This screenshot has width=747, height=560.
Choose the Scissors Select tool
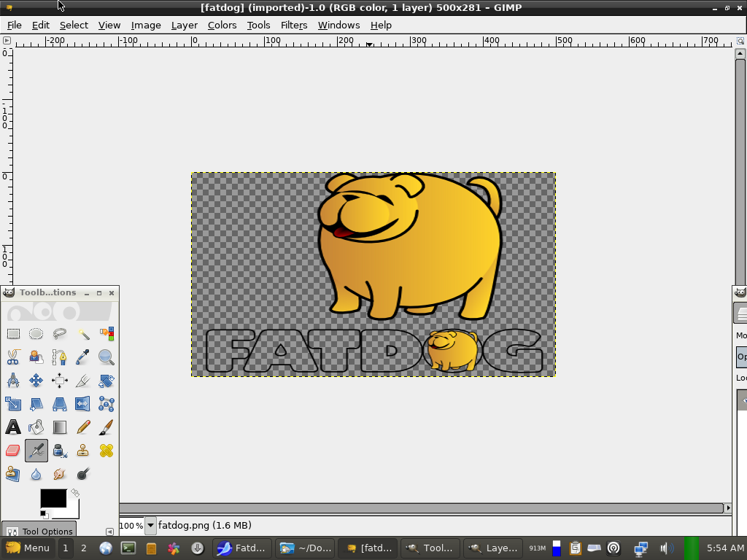pyautogui.click(x=13, y=357)
